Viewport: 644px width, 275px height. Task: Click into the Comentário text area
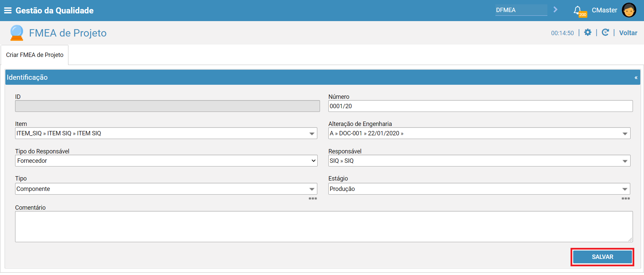(324, 226)
